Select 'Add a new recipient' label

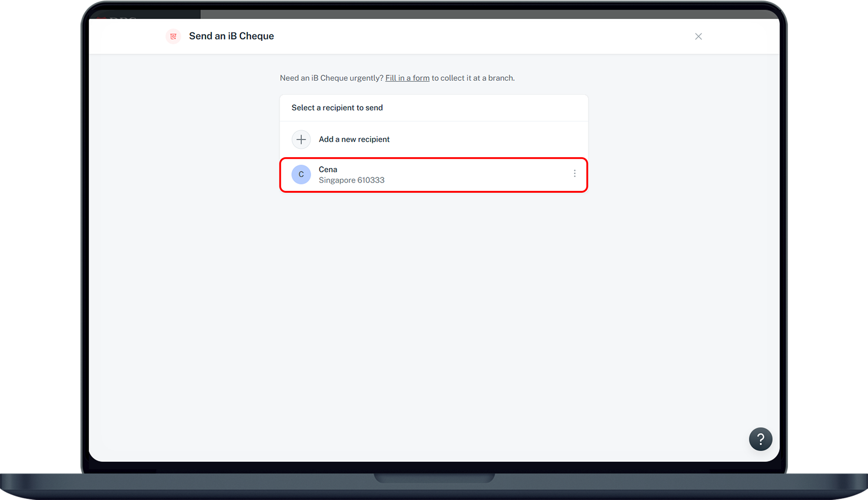(354, 139)
